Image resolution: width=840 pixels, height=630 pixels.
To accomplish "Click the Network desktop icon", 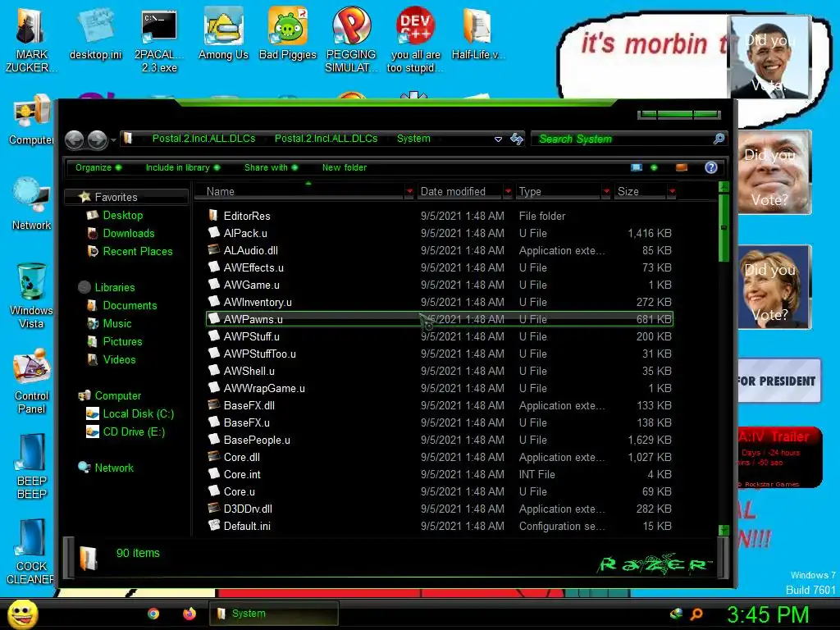I will click(32, 204).
